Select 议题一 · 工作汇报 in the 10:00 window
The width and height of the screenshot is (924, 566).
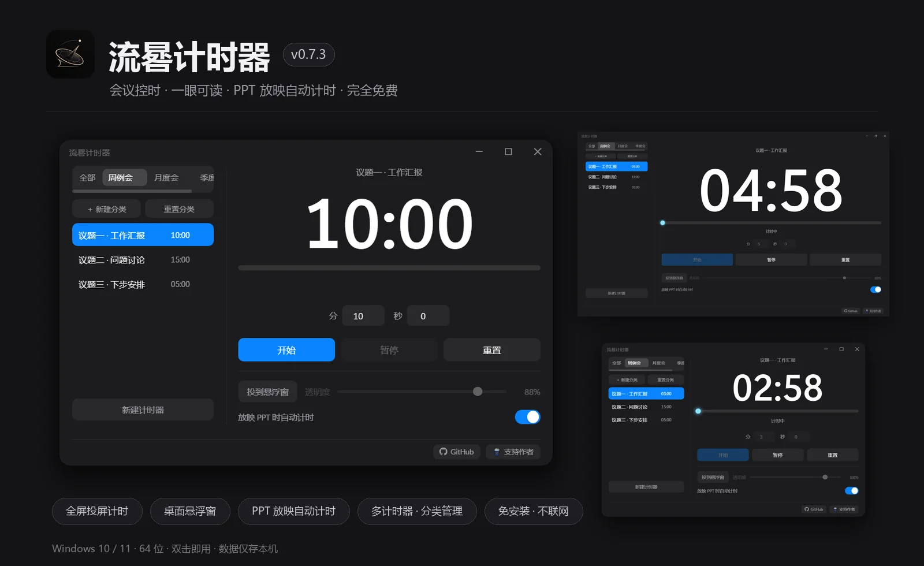[x=143, y=235]
